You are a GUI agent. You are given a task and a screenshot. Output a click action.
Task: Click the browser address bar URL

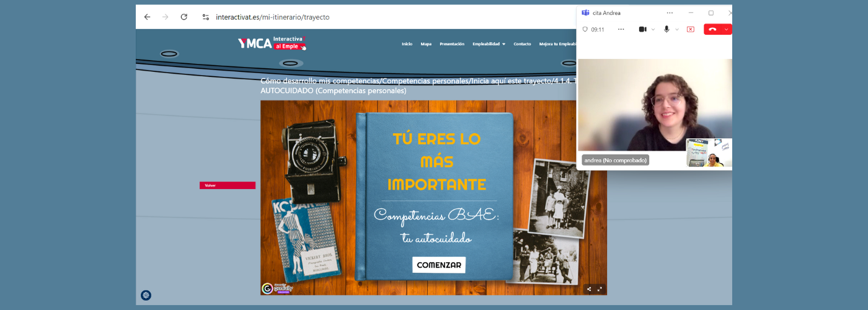tap(272, 17)
